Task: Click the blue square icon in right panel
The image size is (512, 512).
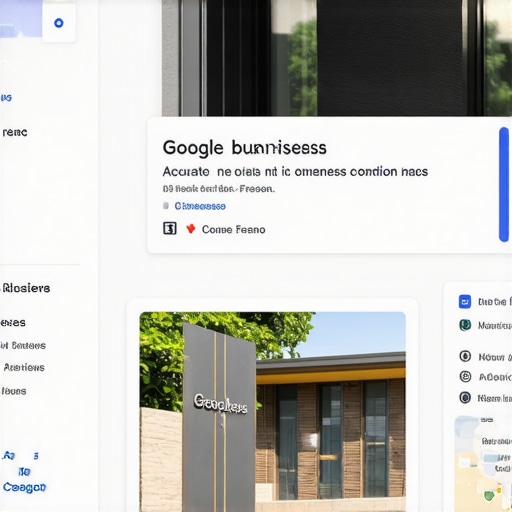Action: 465,302
